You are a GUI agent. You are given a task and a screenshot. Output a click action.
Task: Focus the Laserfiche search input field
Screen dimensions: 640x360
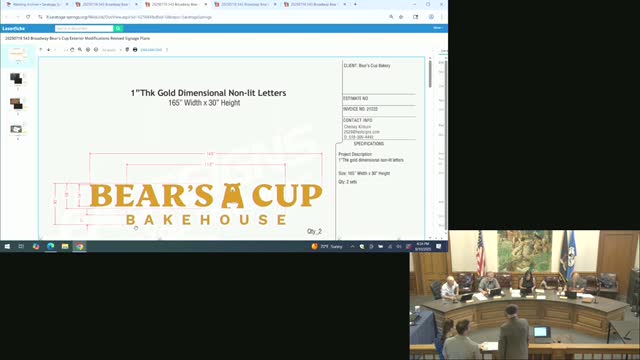point(84,28)
